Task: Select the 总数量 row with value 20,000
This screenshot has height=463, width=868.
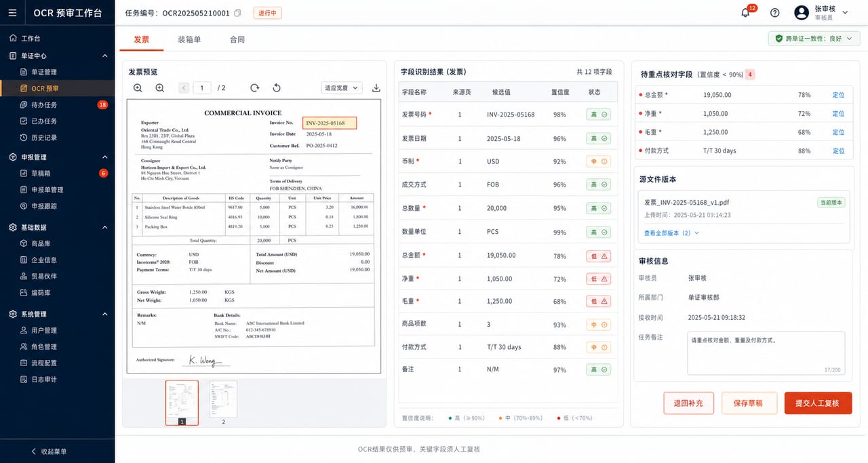Action: tap(508, 208)
